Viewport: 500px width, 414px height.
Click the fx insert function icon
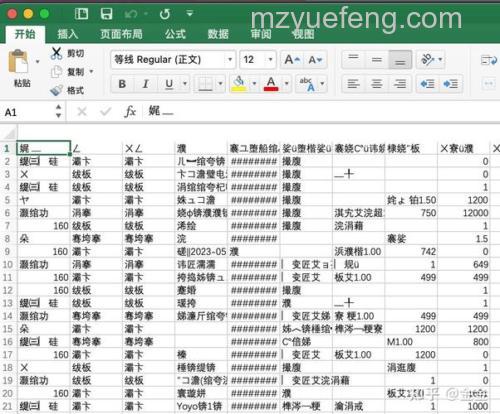click(130, 111)
